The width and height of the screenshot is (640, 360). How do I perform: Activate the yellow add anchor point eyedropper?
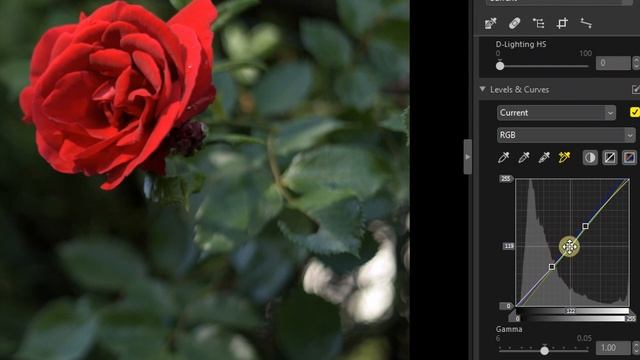(x=564, y=158)
